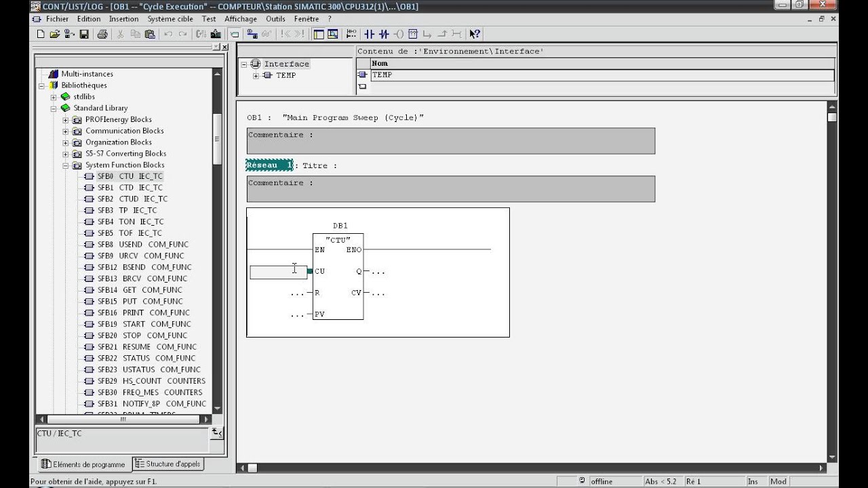
Task: Expand the Organization Blocks folder
Action: click(x=66, y=143)
